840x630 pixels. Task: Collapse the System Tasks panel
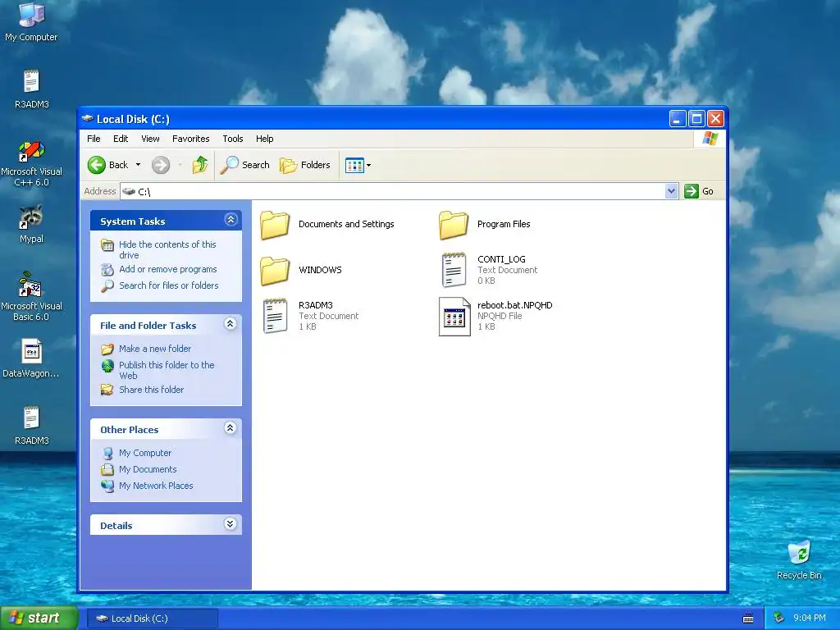tap(231, 220)
